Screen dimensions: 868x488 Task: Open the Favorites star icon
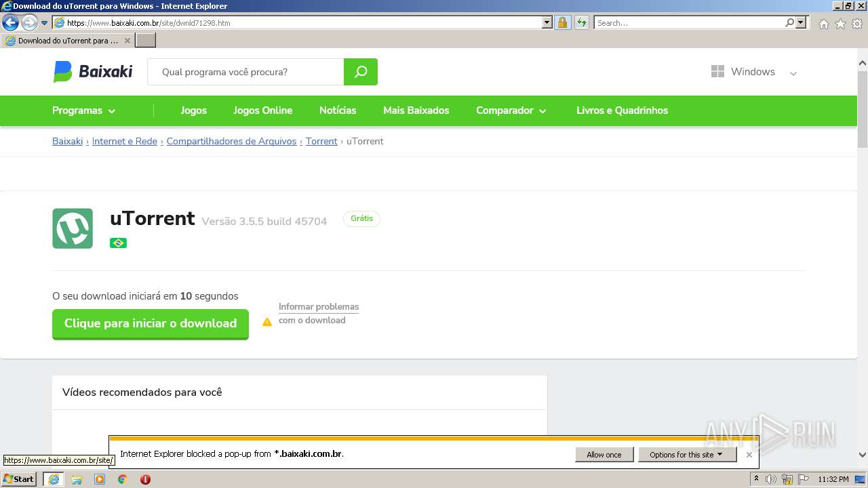pyautogui.click(x=840, y=24)
